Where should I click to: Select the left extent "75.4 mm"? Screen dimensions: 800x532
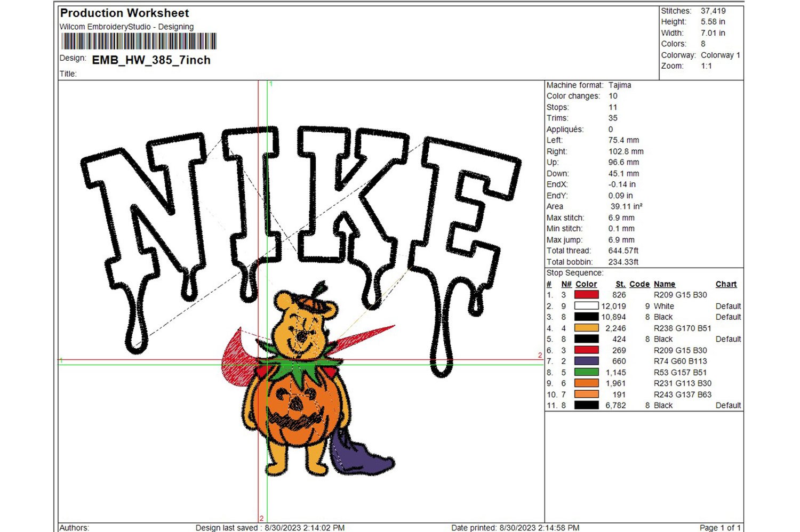624,140
